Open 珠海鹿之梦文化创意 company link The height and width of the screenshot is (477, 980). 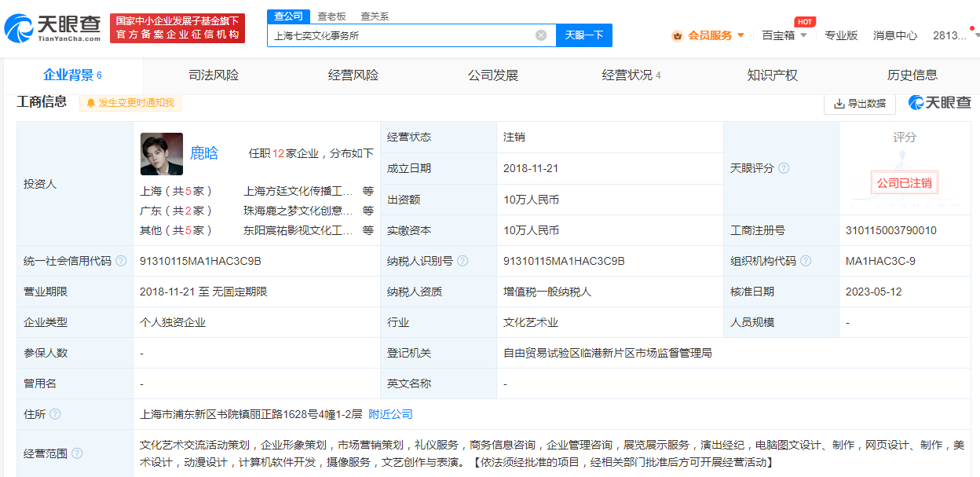[298, 211]
